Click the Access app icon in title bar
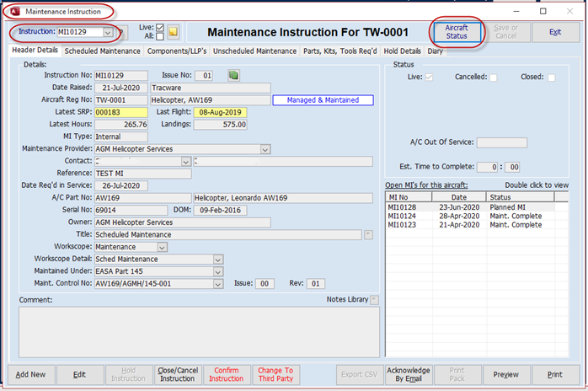The image size is (588, 391). click(x=15, y=12)
